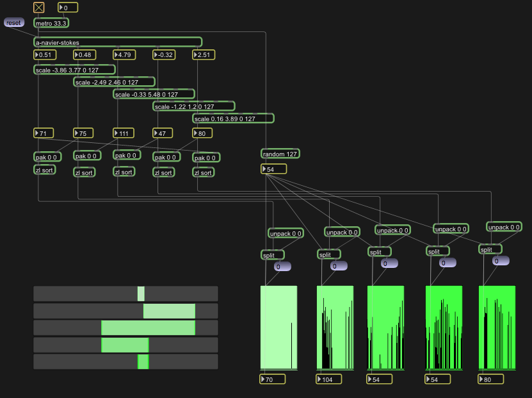Select the number box reading -0.32
Screen dimensions: 532x398
[166, 55]
